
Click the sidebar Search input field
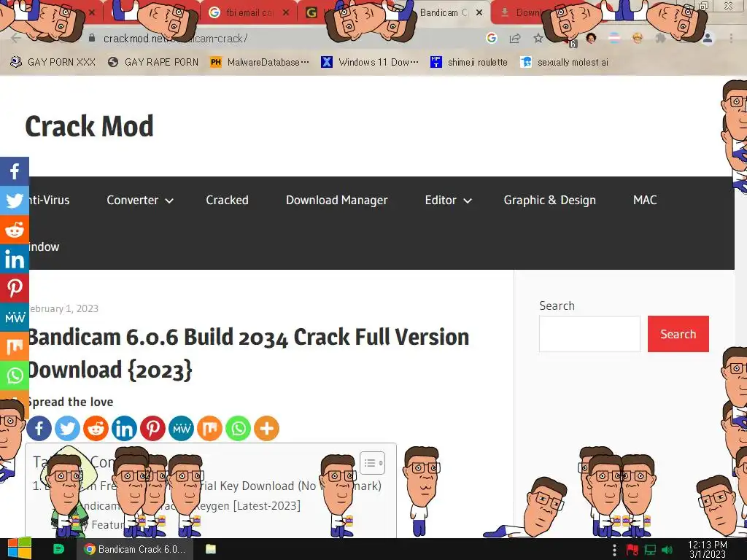[589, 334]
